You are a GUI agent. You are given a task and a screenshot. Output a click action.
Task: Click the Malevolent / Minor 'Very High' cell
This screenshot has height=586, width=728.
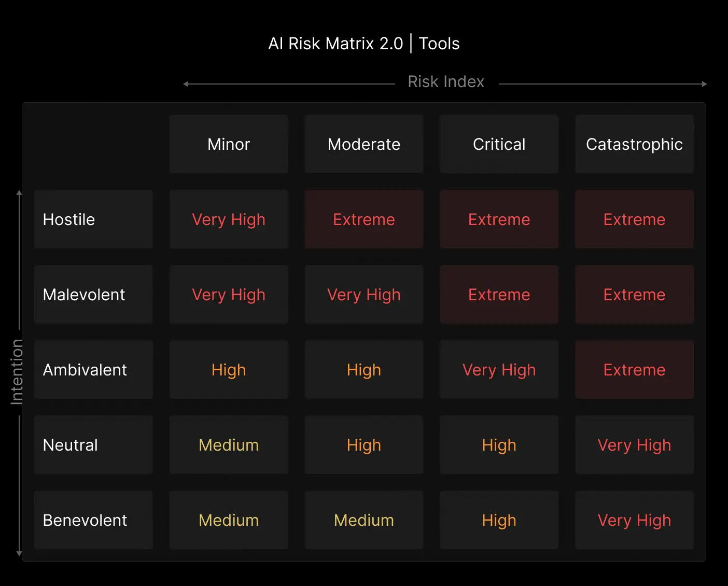coord(229,295)
